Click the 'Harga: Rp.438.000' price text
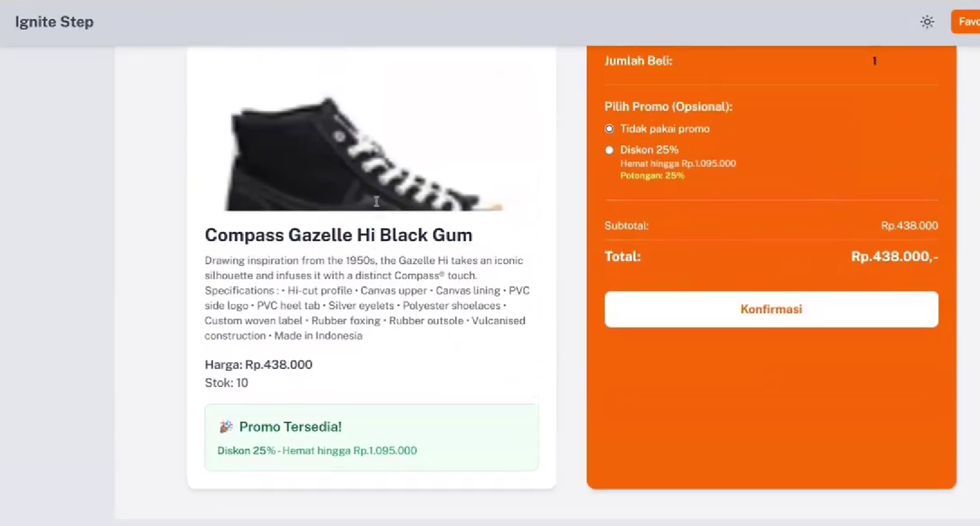Image resolution: width=980 pixels, height=526 pixels. click(258, 365)
